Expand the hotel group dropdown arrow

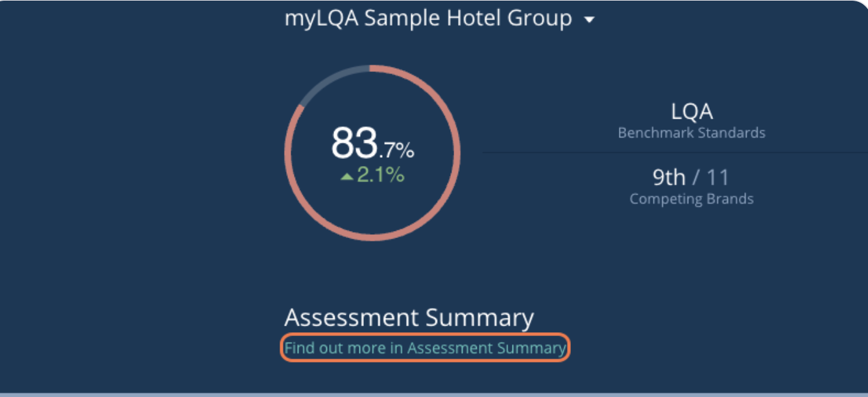pyautogui.click(x=589, y=20)
